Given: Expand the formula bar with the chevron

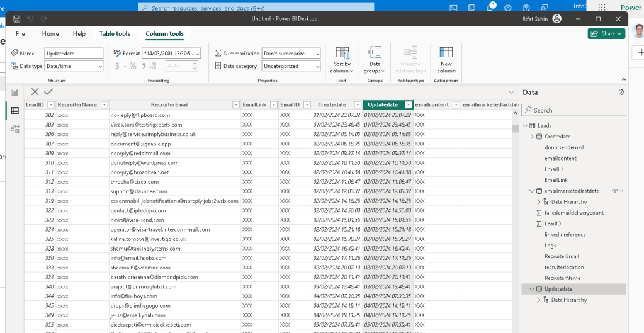Looking at the screenshot, I should click(511, 92).
